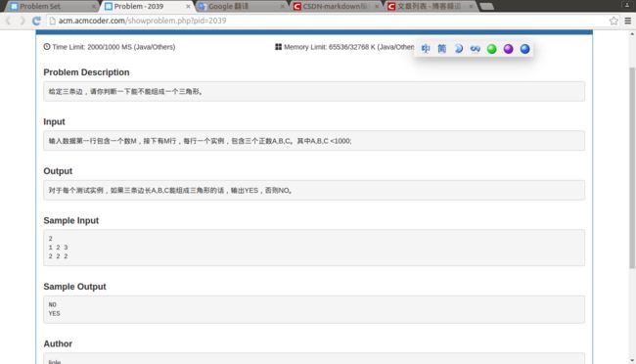Screen dimensions: 636x364
Task: Go back to previous page
Action: [x=8, y=21]
